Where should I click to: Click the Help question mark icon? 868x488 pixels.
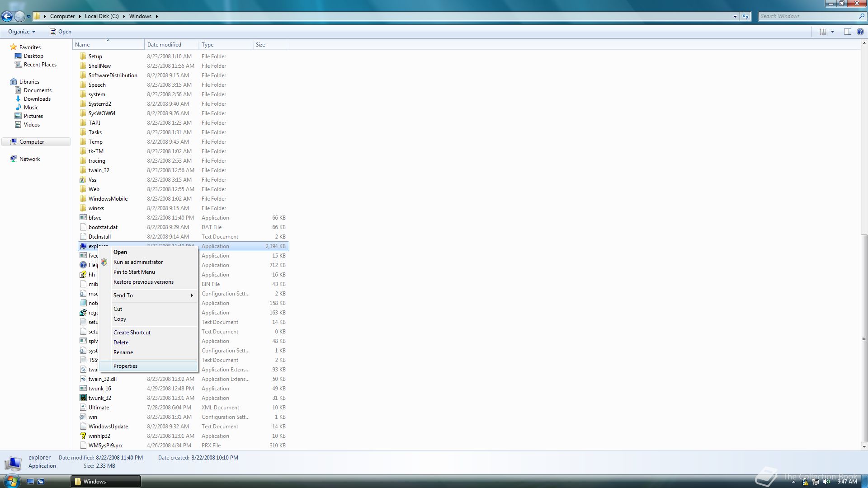point(860,32)
